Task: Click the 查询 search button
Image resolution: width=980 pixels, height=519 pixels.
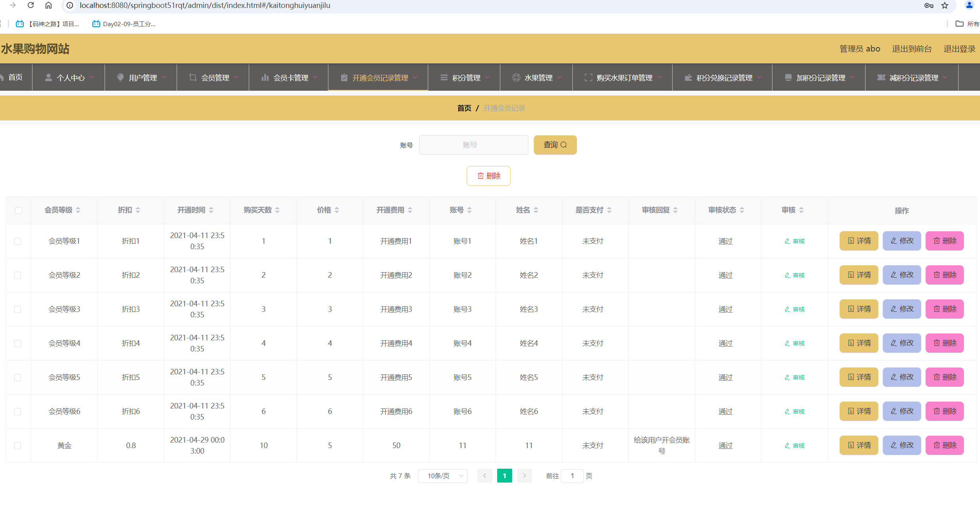Action: click(x=555, y=145)
